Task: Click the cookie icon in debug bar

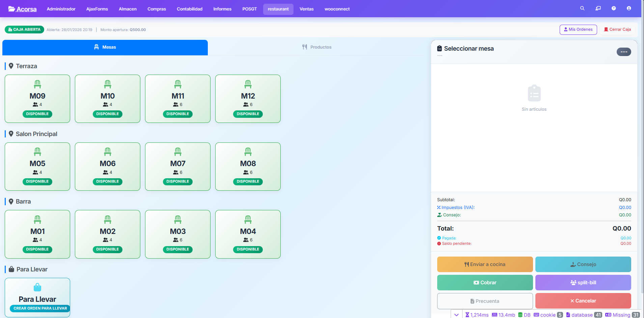Action: click(x=536, y=315)
